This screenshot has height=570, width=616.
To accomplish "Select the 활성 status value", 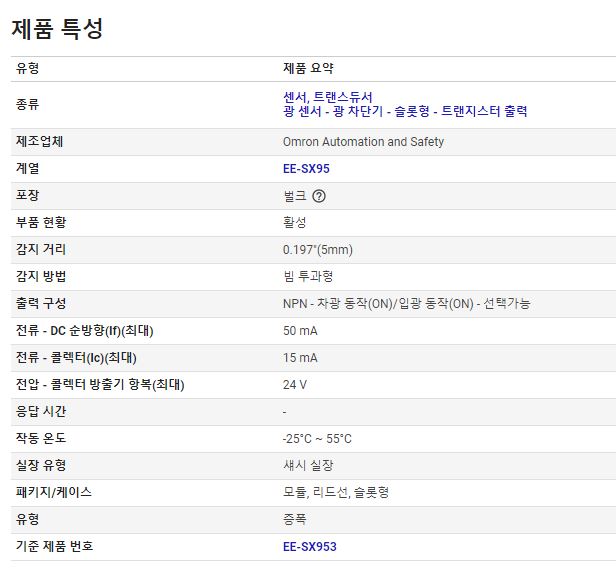I will click(295, 222).
